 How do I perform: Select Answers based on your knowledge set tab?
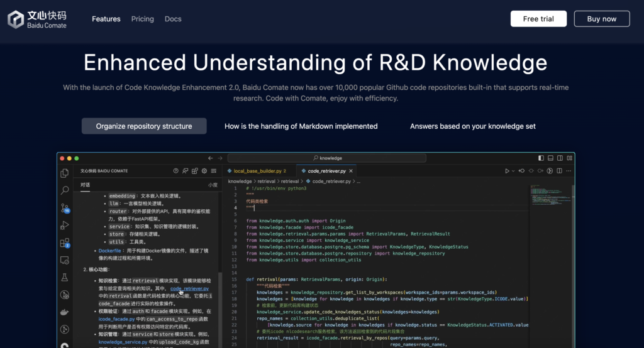473,126
